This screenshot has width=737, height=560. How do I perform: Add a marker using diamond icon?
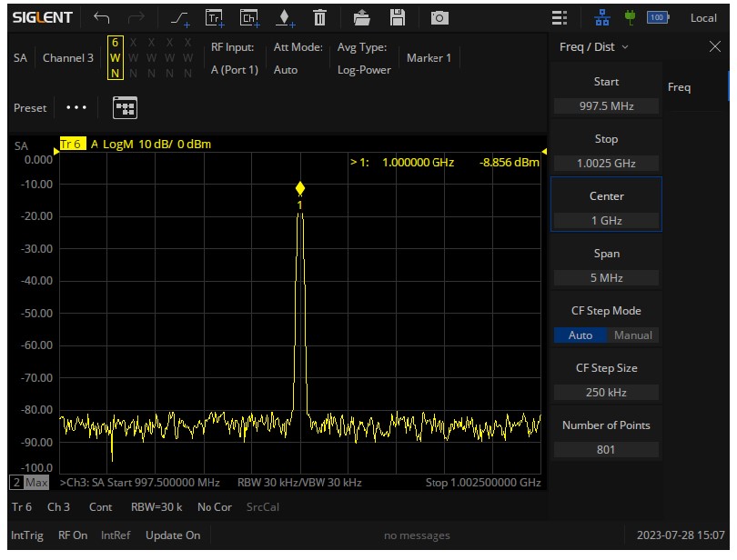(x=285, y=17)
